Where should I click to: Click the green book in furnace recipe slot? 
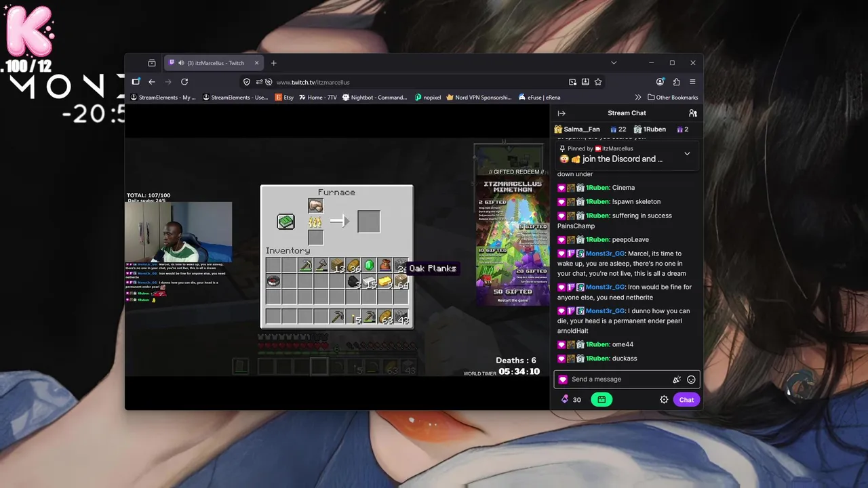tap(285, 222)
